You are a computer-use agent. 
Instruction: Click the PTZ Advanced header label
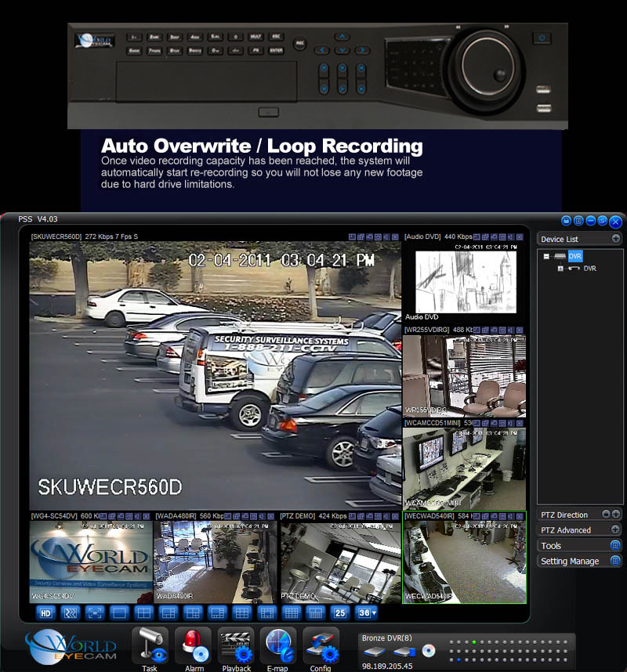point(566,530)
